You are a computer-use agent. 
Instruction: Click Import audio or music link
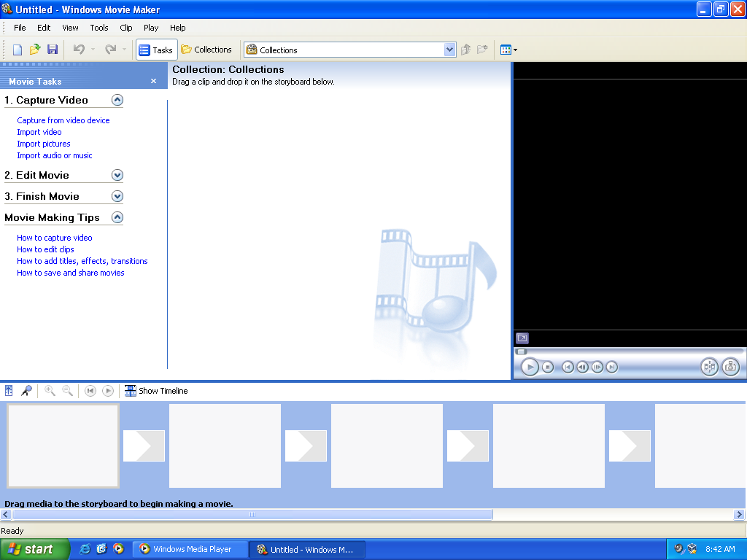(54, 155)
